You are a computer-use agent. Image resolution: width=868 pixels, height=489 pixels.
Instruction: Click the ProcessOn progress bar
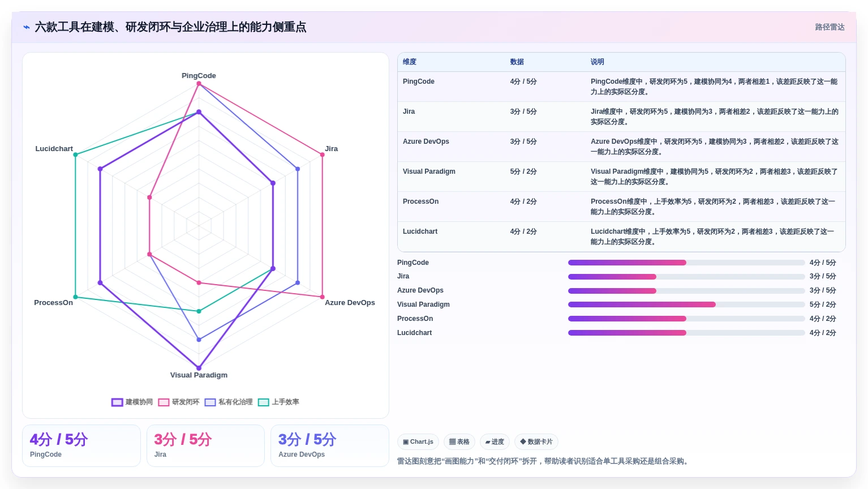click(x=686, y=319)
